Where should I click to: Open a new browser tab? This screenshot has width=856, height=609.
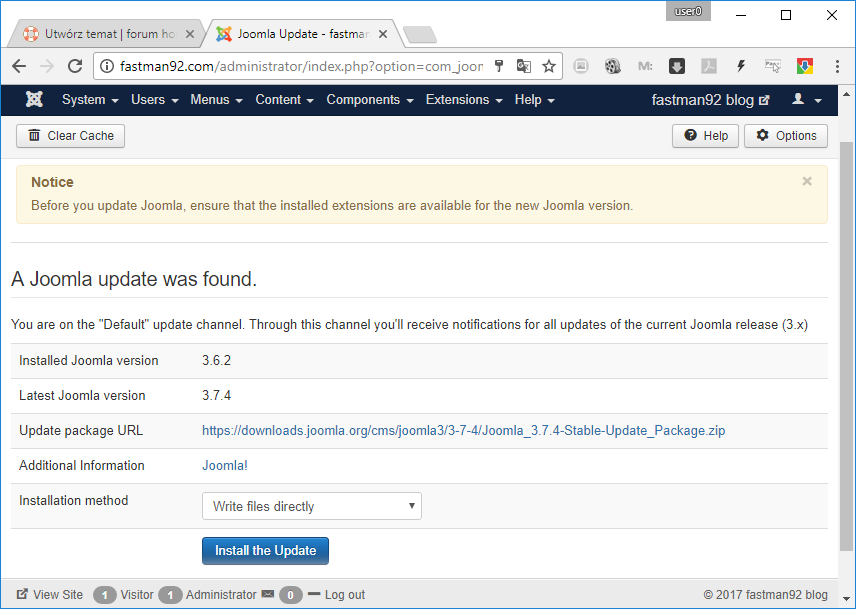click(x=419, y=34)
